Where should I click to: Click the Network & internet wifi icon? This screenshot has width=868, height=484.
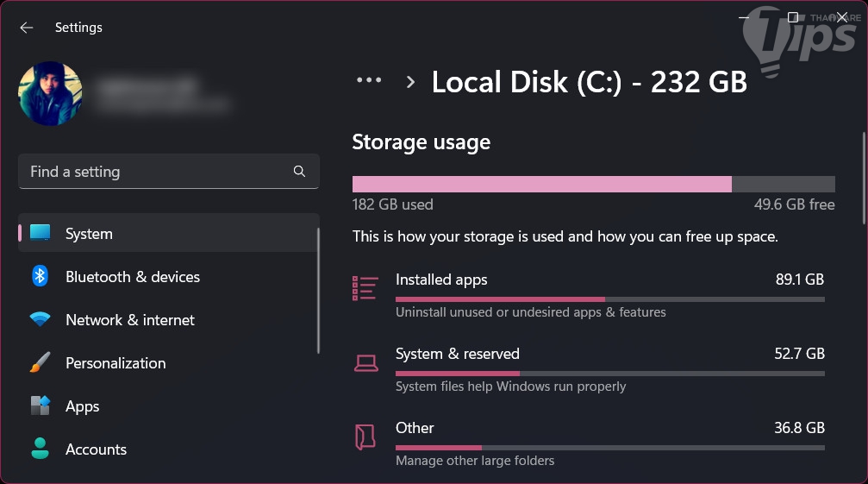(41, 320)
